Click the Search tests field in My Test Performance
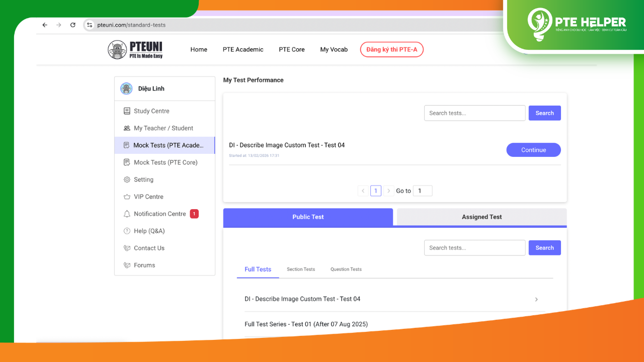 474,113
